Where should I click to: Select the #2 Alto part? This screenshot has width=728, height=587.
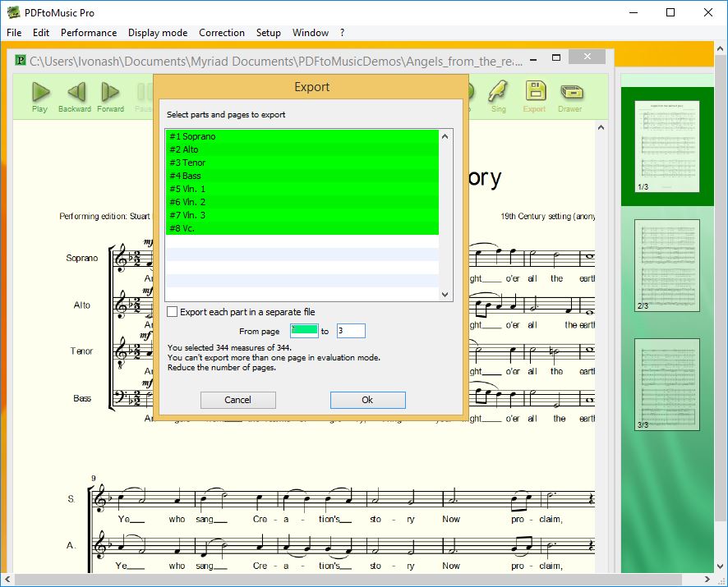click(x=302, y=149)
